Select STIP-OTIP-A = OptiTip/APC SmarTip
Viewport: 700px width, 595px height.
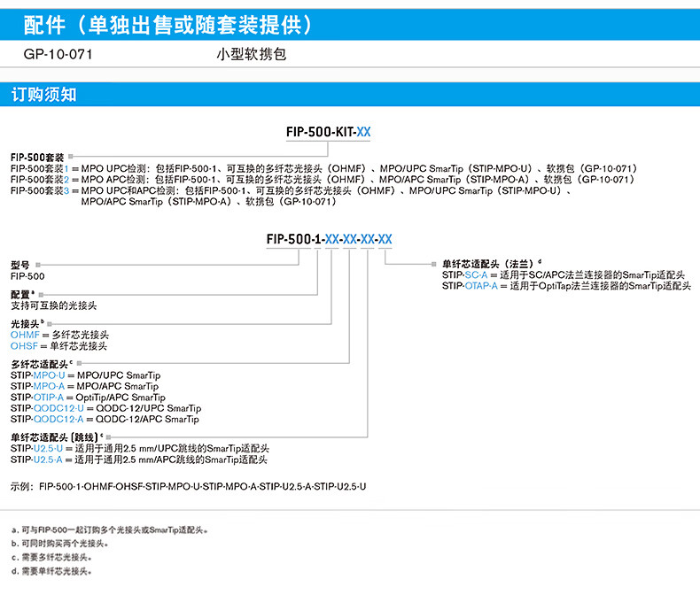[88, 397]
